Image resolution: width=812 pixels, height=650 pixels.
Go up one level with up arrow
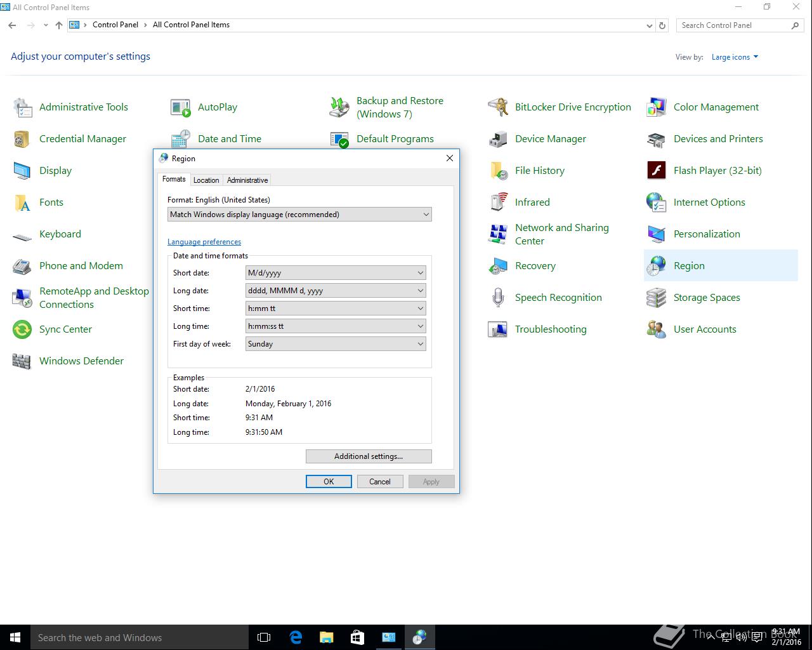point(59,25)
